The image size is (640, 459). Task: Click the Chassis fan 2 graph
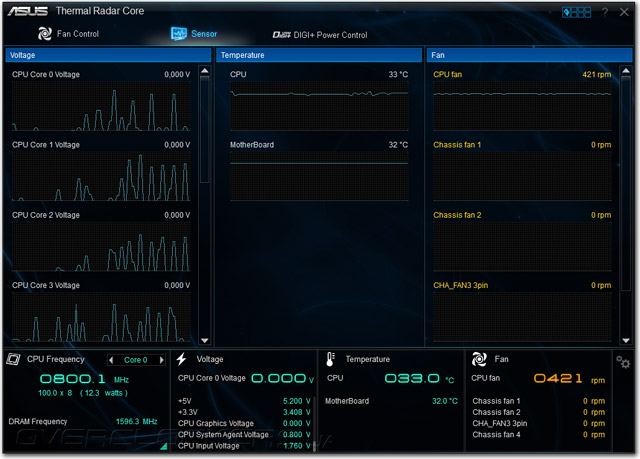point(522,246)
